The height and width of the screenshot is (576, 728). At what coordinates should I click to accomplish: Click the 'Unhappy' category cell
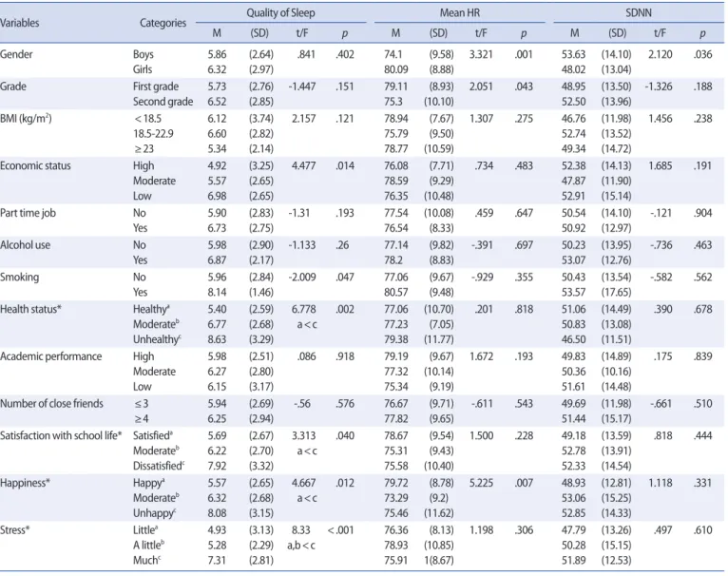pos(155,513)
